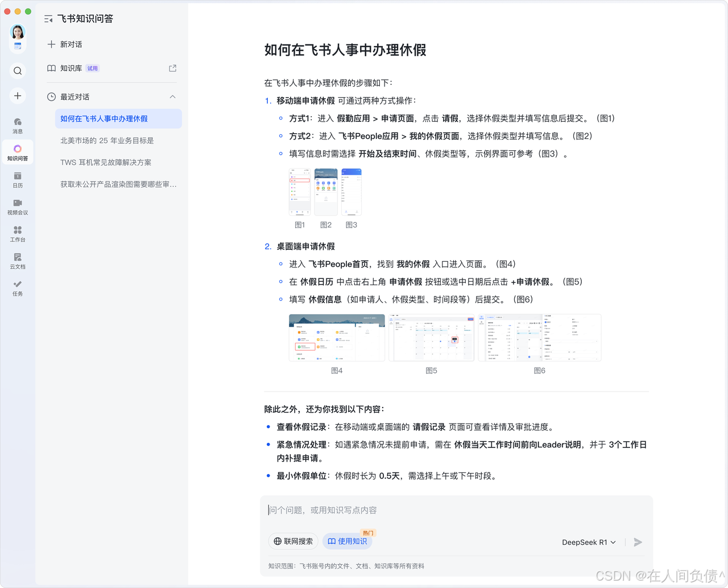728x588 pixels.
Task: Collapse sidebar via icon beside 飞书知识问答
Action: 48,19
